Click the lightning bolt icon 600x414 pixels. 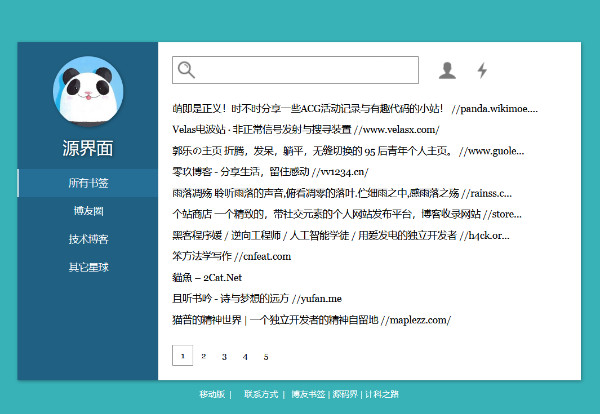tap(482, 70)
